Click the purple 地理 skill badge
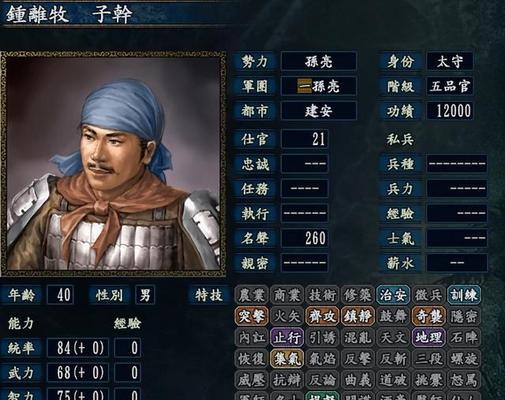The width and height of the screenshot is (505, 400). point(429,337)
